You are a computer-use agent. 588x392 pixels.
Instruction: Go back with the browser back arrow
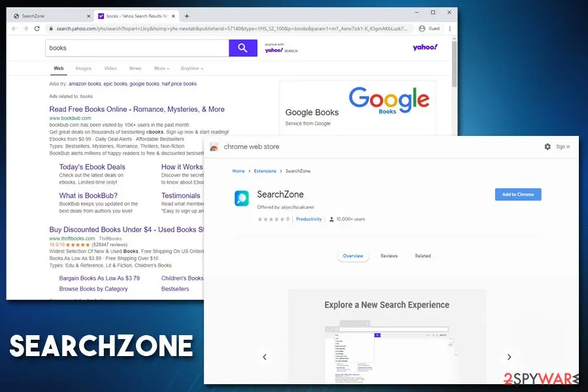tap(14, 29)
